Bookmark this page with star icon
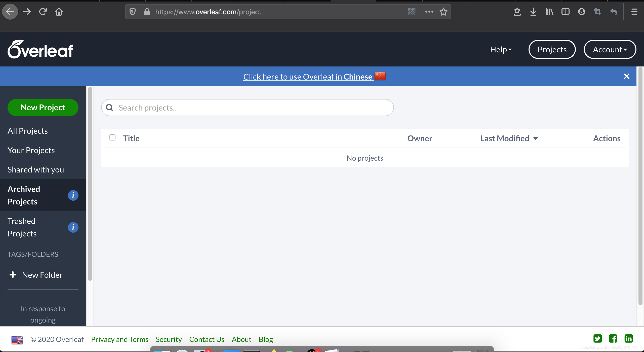644x352 pixels. (443, 12)
